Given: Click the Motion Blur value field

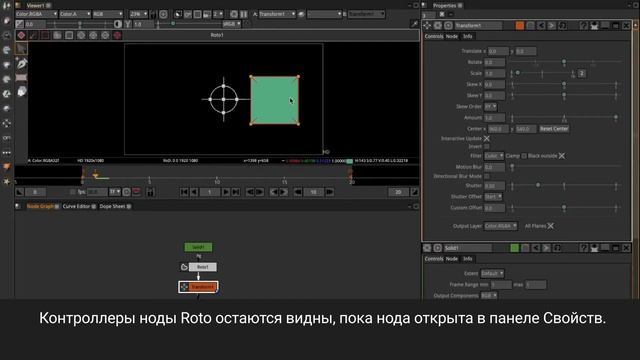Looking at the screenshot, I should pos(494,167).
